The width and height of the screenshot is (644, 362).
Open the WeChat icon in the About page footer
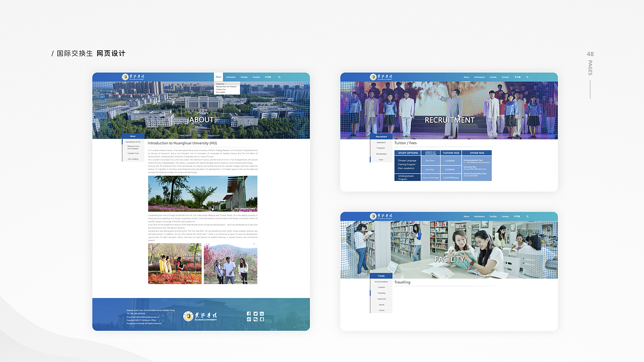click(x=255, y=319)
